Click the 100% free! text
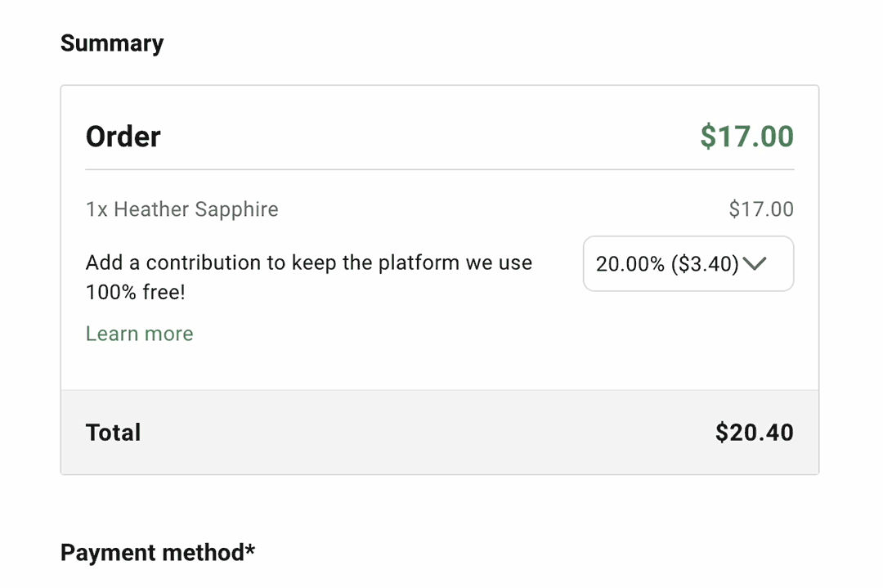Viewport: 883px width, 588px height. pos(135,292)
